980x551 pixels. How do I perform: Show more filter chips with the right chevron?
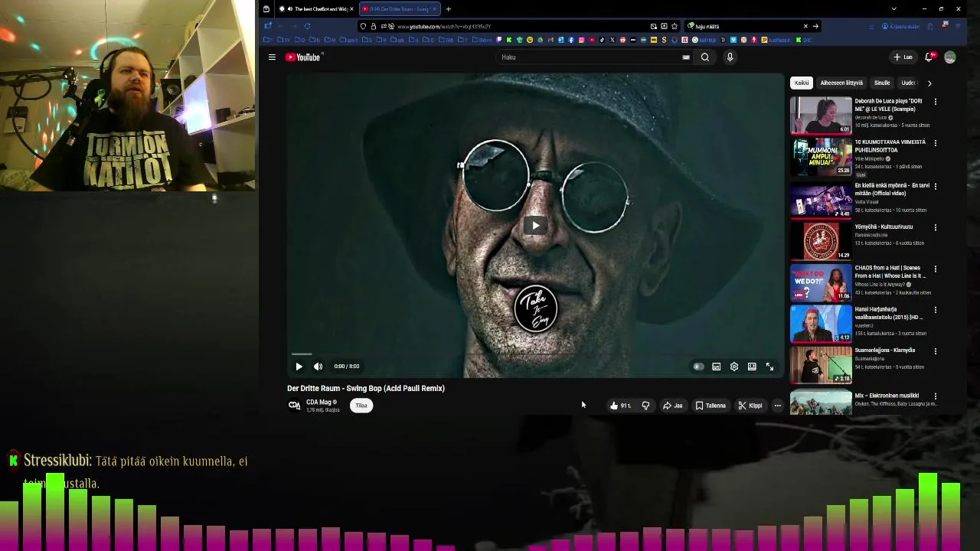pos(929,83)
